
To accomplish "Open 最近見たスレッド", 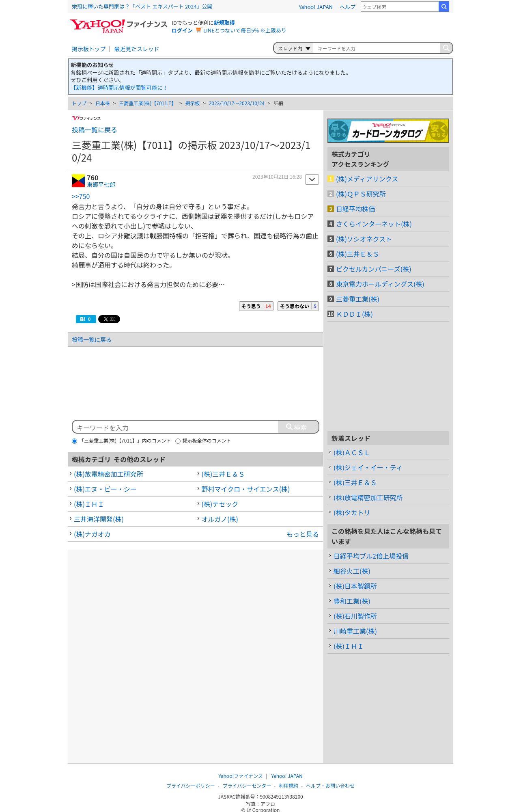I will (136, 49).
